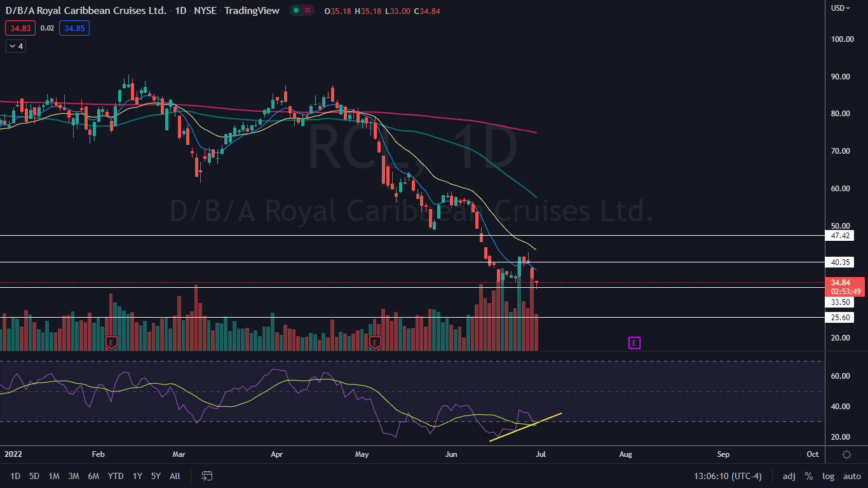The image size is (868, 488).
Task: Select the All date range
Action: point(175,476)
